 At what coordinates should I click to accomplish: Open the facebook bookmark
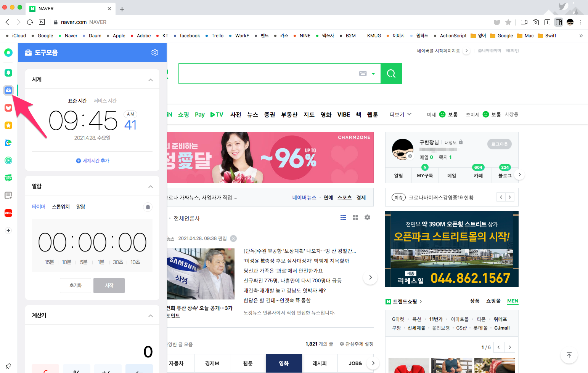[187, 36]
